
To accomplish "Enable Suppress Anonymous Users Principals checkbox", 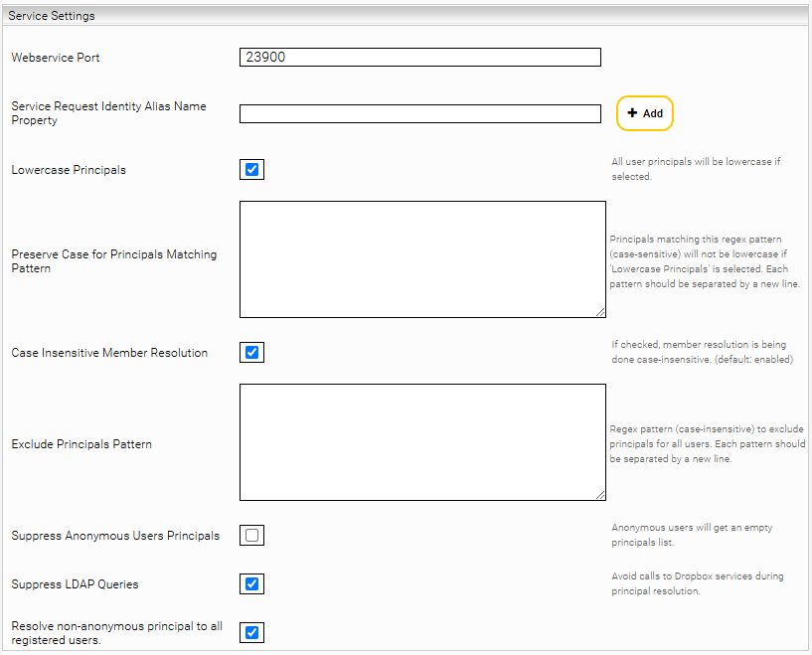I will click(x=251, y=535).
